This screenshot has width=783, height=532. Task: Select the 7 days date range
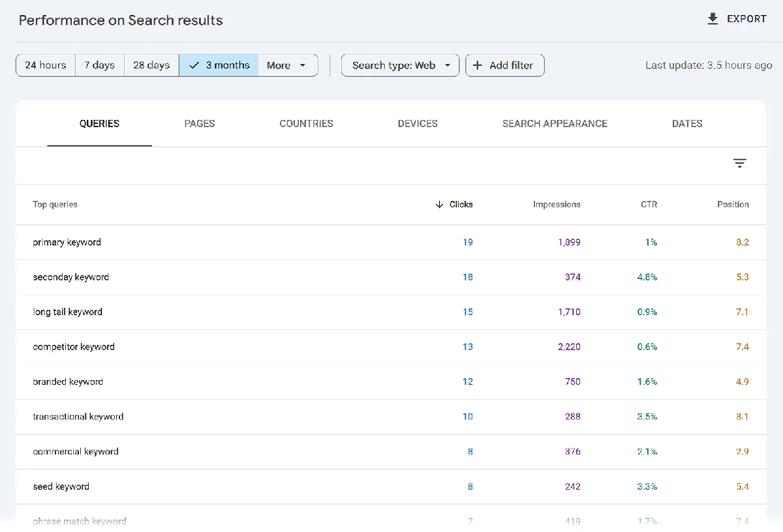pos(100,65)
